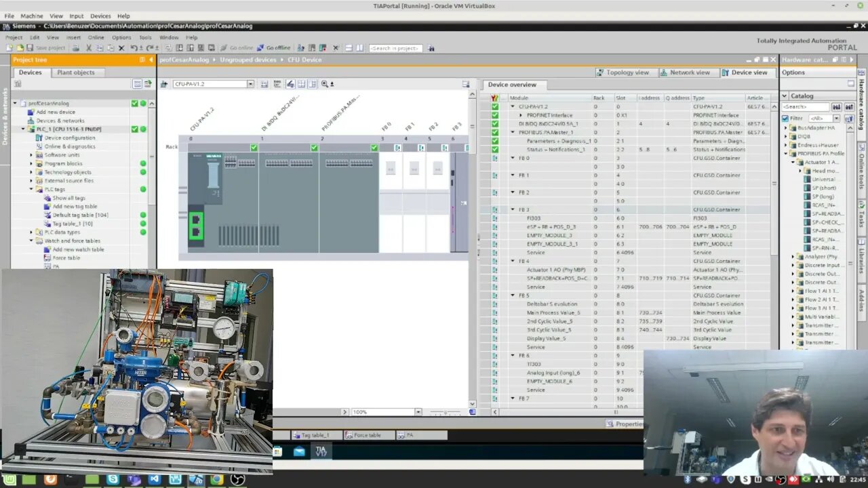868x488 pixels.
Task: Expand the Program blocks node
Action: coord(31,163)
